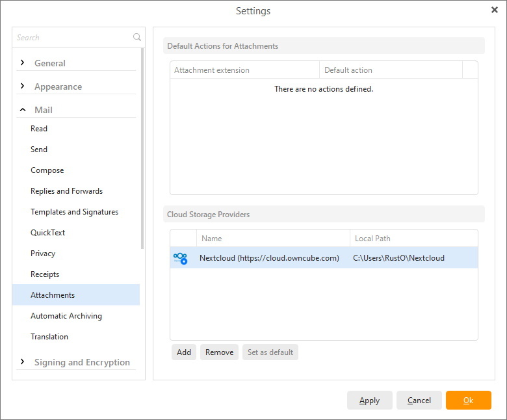Image resolution: width=507 pixels, height=420 pixels.
Task: Type in the settings Search field
Action: [x=71, y=38]
